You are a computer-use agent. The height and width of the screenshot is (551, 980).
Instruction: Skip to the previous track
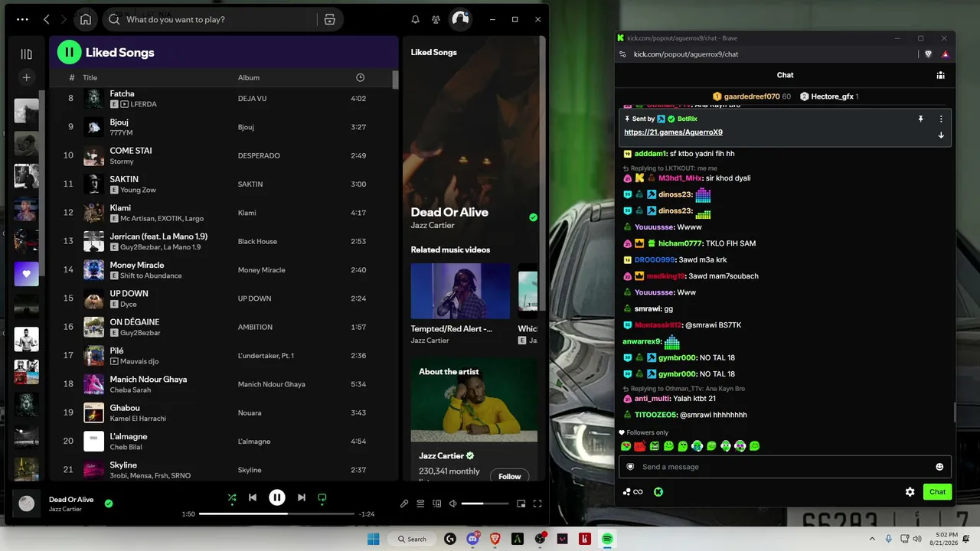(253, 497)
